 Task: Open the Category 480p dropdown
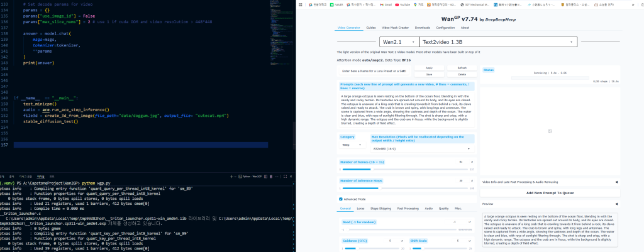(x=352, y=145)
